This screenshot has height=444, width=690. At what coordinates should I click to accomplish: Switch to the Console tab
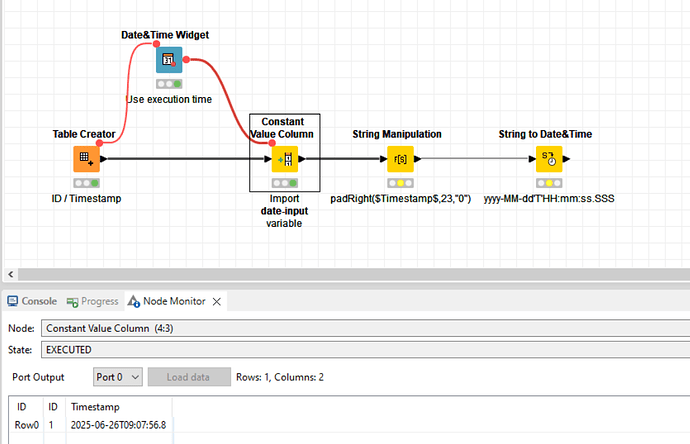32,301
